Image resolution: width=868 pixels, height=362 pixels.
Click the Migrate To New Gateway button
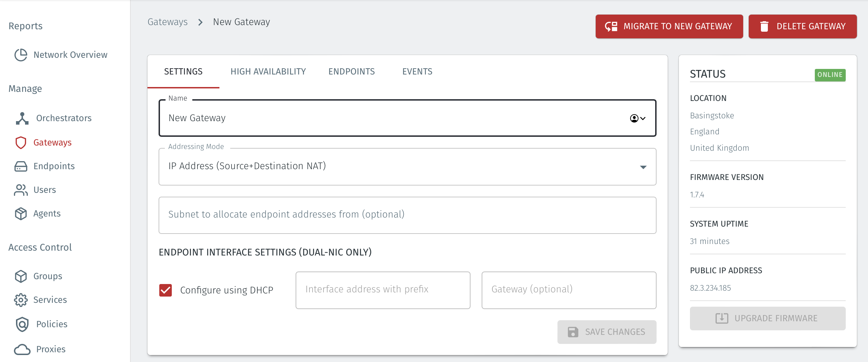[x=668, y=26]
